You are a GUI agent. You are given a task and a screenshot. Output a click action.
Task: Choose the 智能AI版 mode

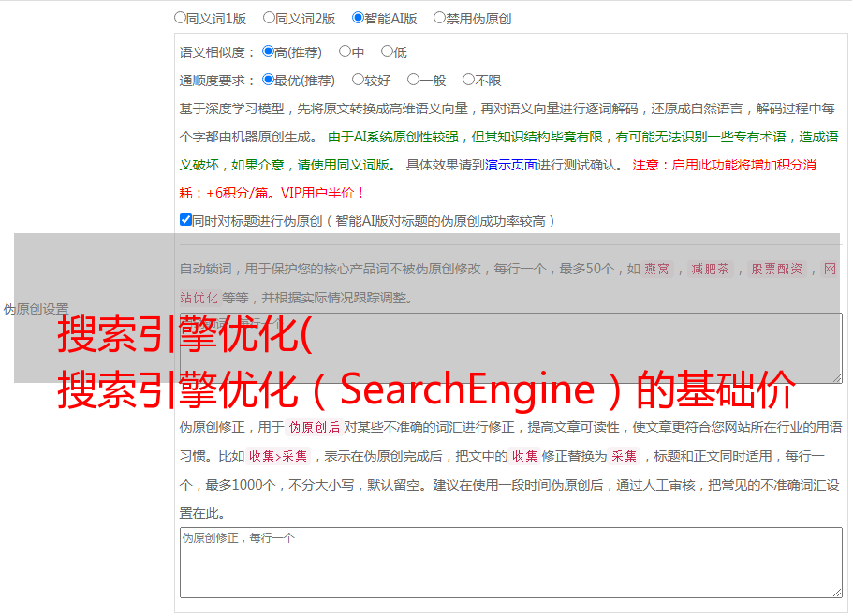coord(359,18)
